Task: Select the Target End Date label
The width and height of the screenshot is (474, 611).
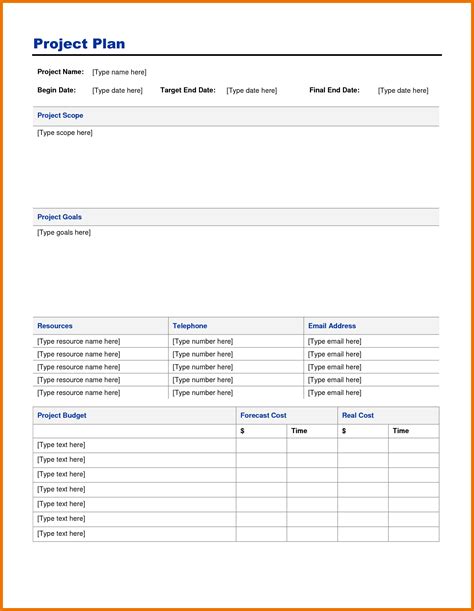Action: pyautogui.click(x=188, y=90)
